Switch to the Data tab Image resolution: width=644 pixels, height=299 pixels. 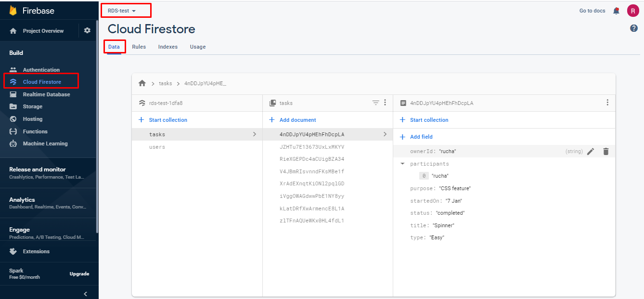(x=114, y=47)
